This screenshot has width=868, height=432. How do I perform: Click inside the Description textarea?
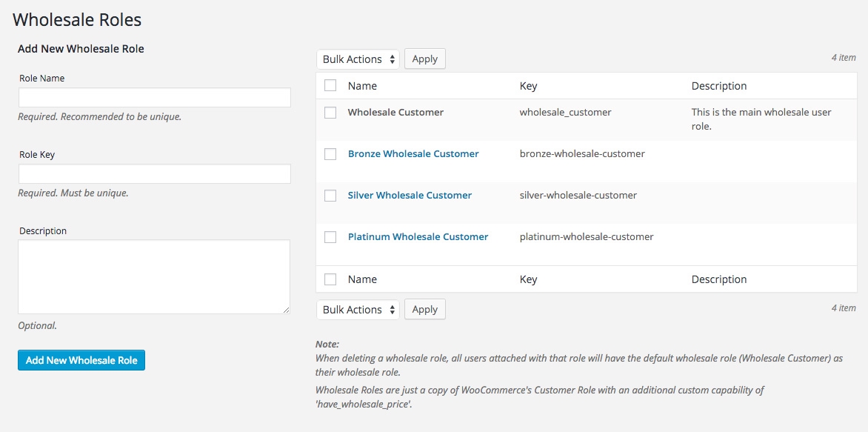point(153,276)
